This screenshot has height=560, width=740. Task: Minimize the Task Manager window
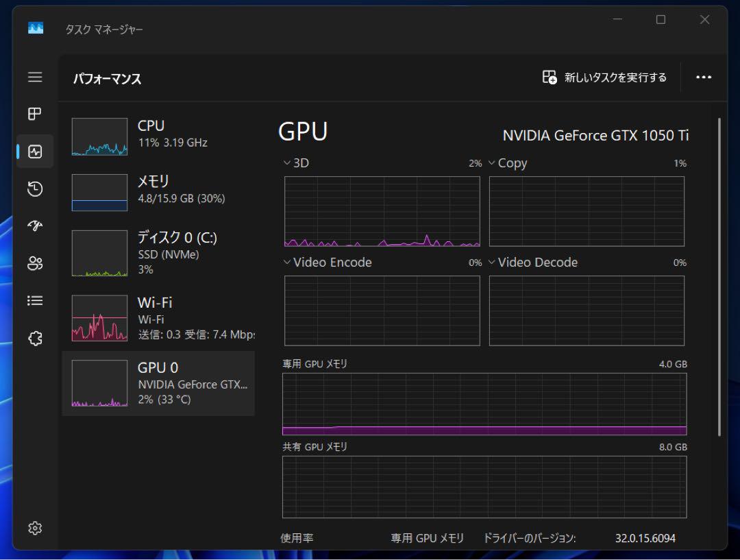[x=617, y=19]
